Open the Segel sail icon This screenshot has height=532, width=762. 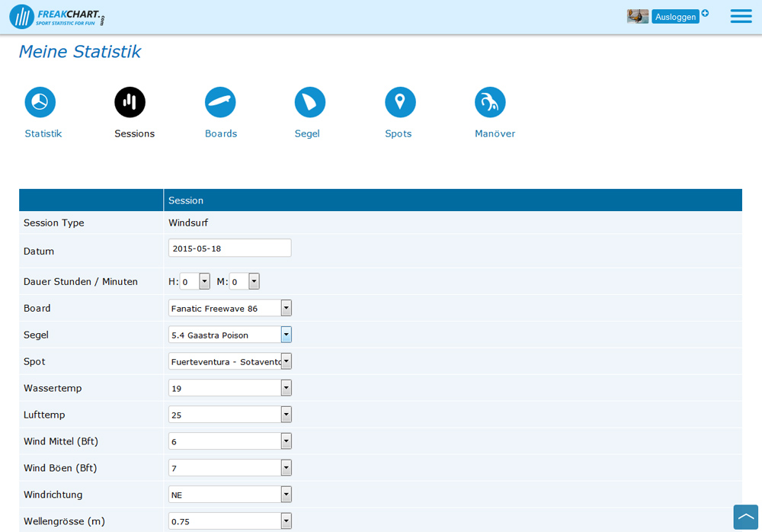coord(310,102)
